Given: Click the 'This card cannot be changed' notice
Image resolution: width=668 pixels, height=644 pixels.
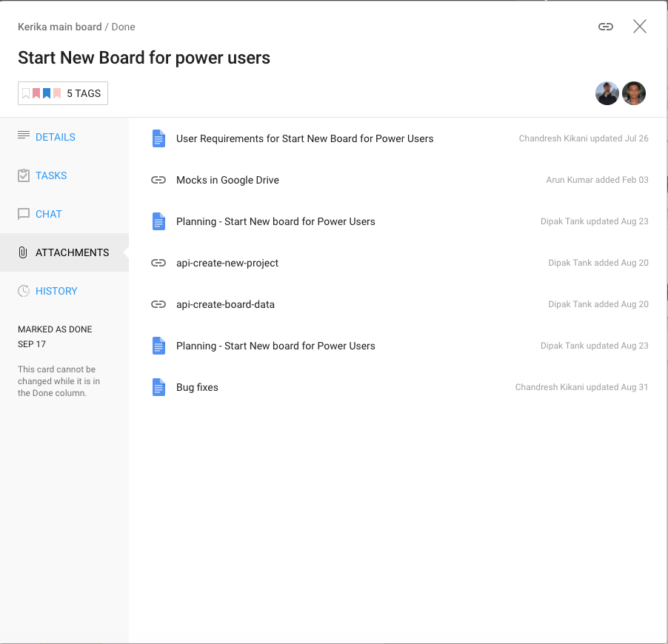Looking at the screenshot, I should (x=59, y=381).
